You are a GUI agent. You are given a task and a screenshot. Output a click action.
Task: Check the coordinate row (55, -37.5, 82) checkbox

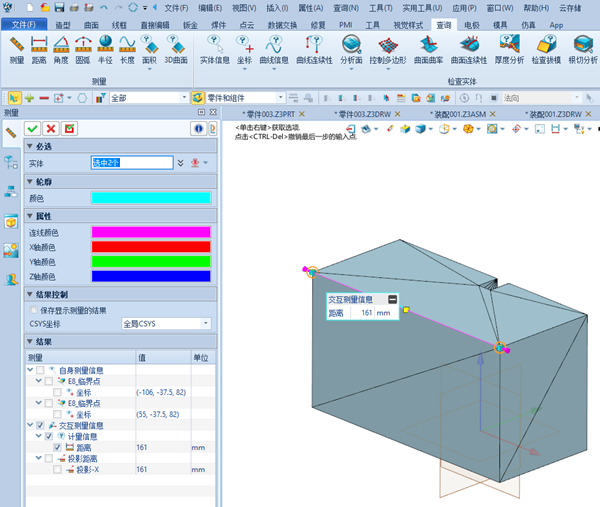point(57,414)
